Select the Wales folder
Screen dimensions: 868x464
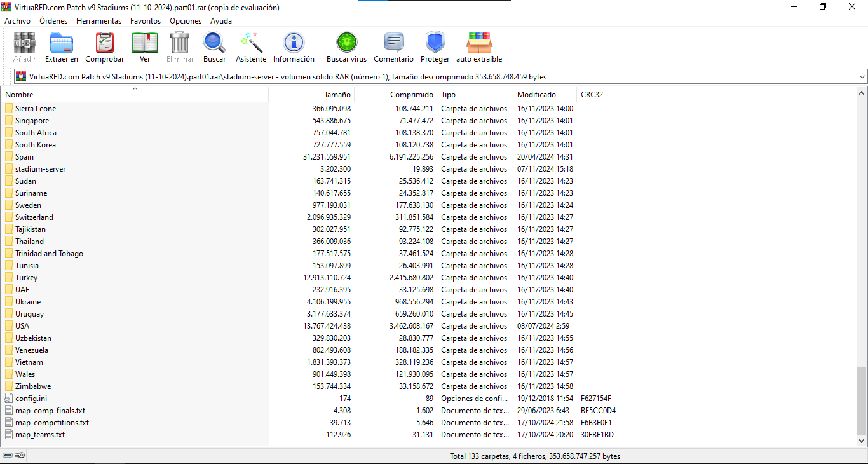25,374
